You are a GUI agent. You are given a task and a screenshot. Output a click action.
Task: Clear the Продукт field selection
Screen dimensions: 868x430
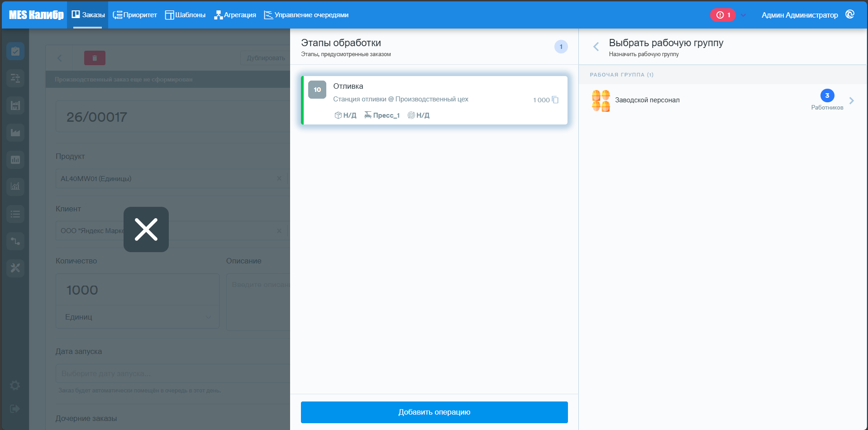(x=279, y=178)
